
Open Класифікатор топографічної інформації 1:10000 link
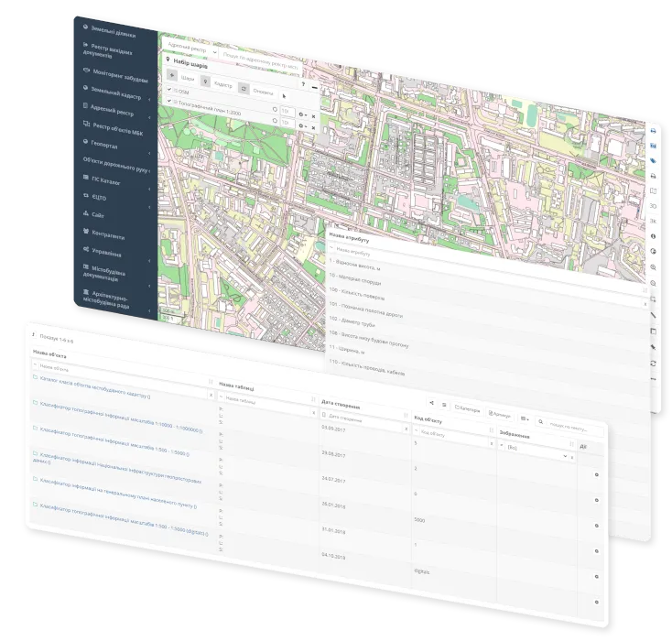pyautogui.click(x=121, y=417)
